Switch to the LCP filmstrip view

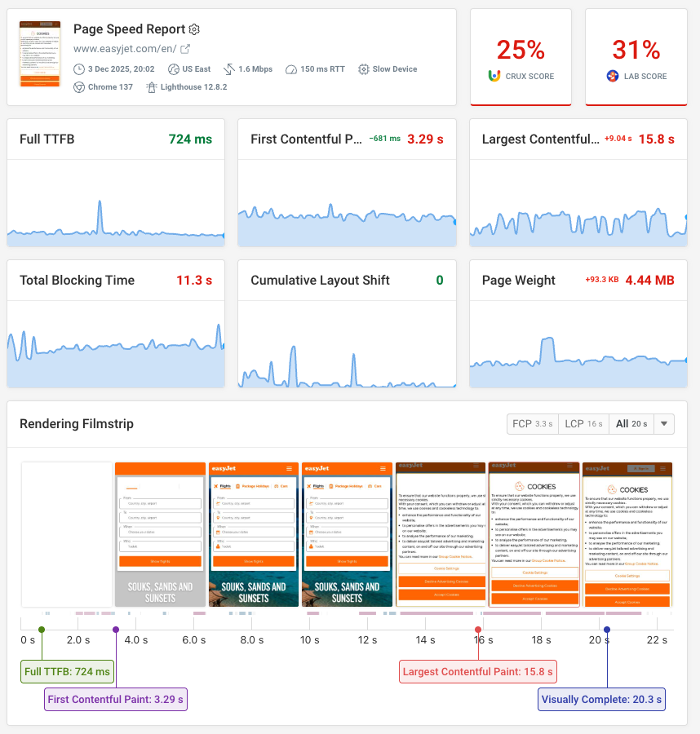pyautogui.click(x=583, y=423)
